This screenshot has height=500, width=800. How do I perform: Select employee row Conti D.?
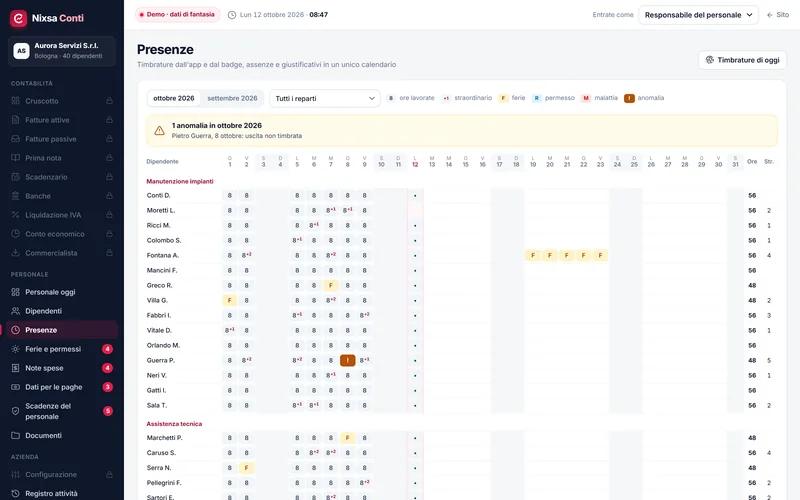(461, 195)
